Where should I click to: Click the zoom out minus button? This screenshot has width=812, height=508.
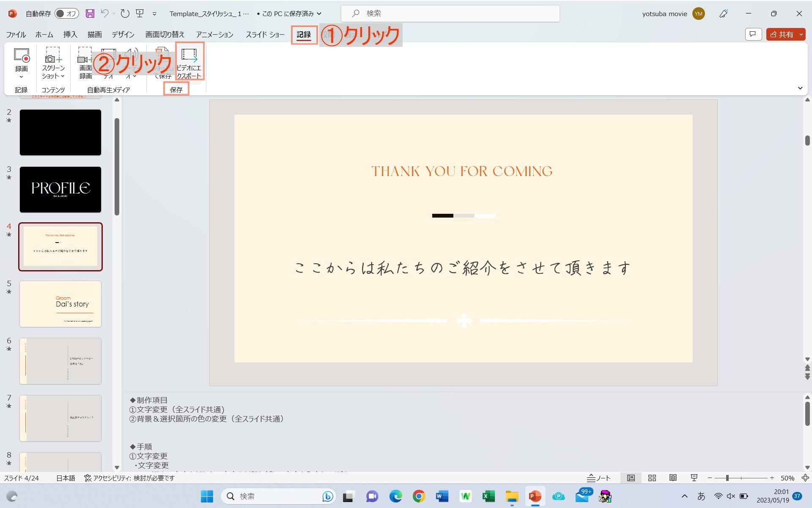point(710,478)
